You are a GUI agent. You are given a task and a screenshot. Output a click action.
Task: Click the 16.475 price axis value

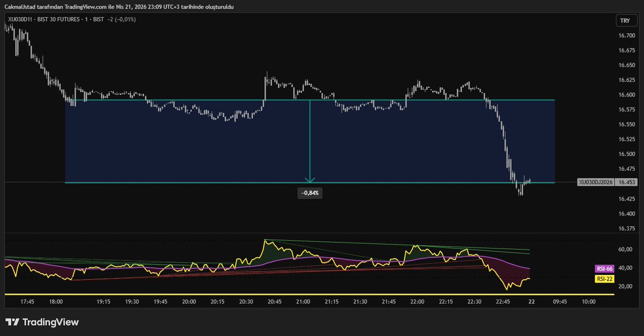tap(627, 169)
